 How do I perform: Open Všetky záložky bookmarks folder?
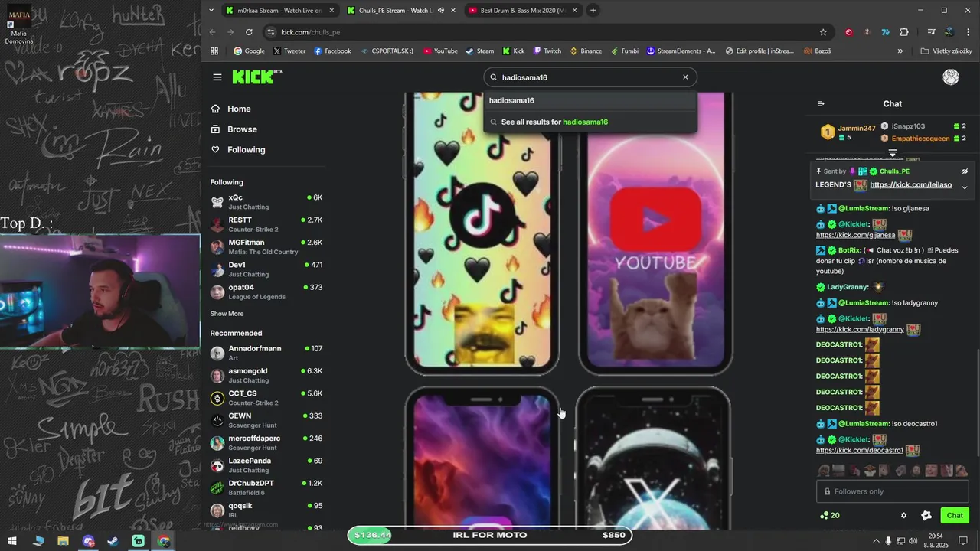point(946,51)
